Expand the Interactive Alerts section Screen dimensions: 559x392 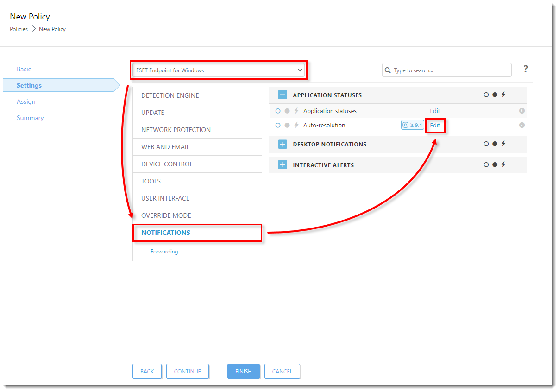click(x=283, y=165)
